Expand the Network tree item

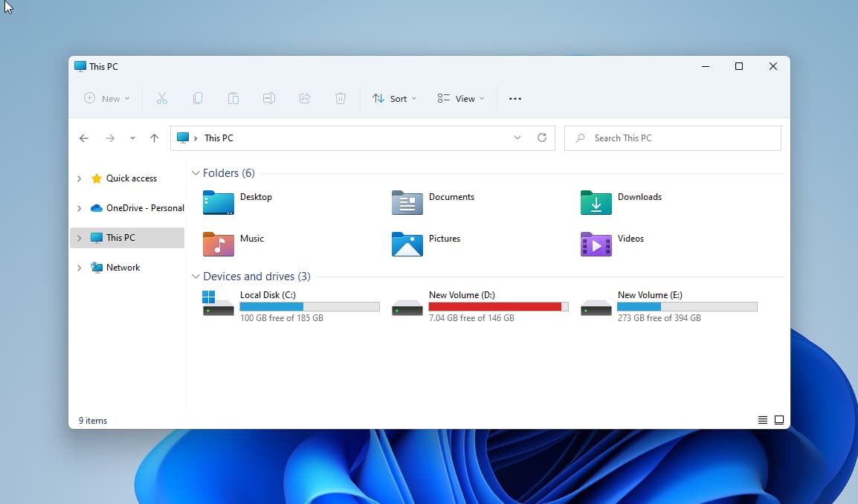[79, 267]
